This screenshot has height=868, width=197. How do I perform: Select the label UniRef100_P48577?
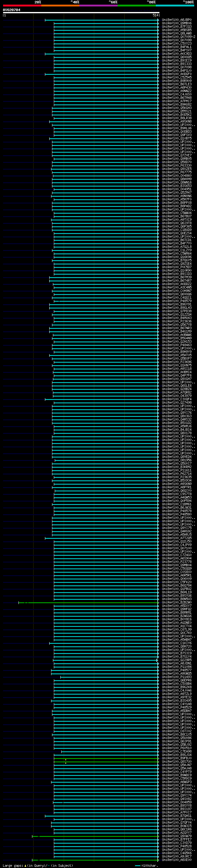coord(177,670)
